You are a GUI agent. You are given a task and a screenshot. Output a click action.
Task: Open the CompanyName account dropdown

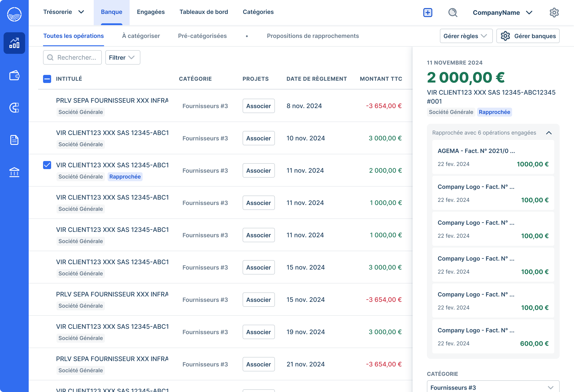(x=502, y=13)
